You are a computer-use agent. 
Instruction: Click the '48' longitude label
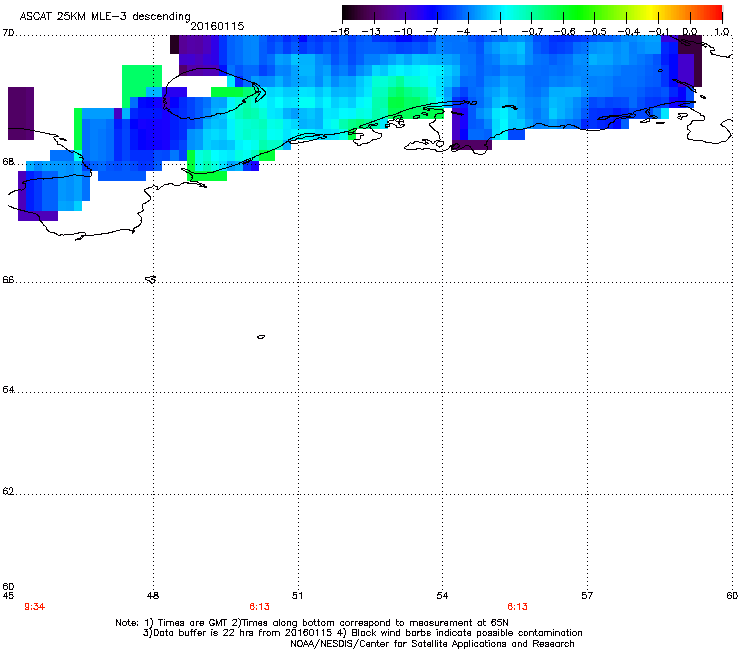153,596
